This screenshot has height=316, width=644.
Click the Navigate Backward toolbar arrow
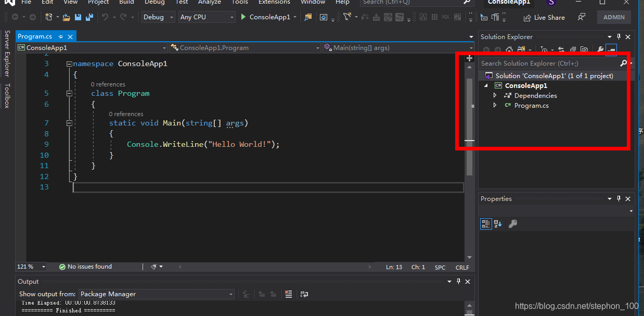pos(15,17)
